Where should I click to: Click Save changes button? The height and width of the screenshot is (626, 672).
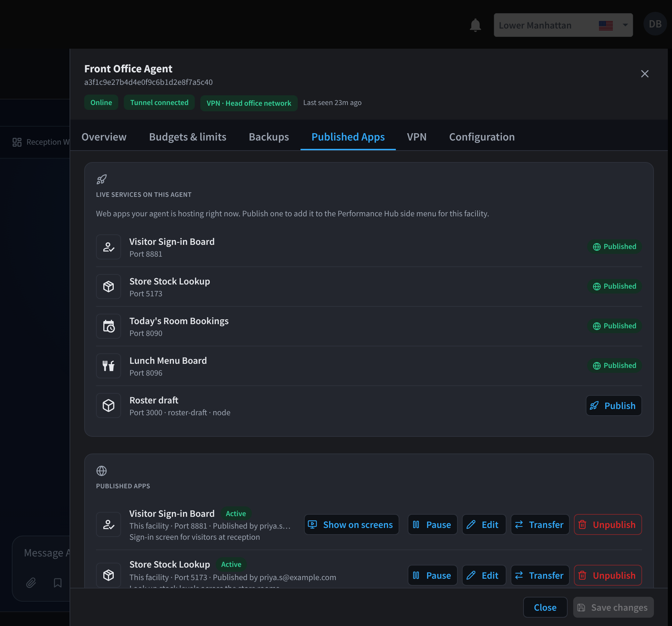click(x=613, y=607)
